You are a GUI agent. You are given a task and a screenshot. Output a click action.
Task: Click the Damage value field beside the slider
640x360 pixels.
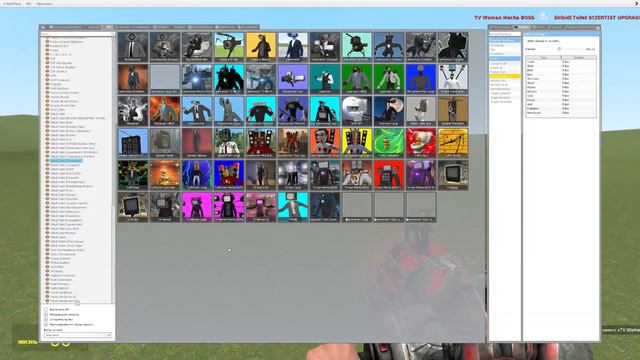coord(590,49)
